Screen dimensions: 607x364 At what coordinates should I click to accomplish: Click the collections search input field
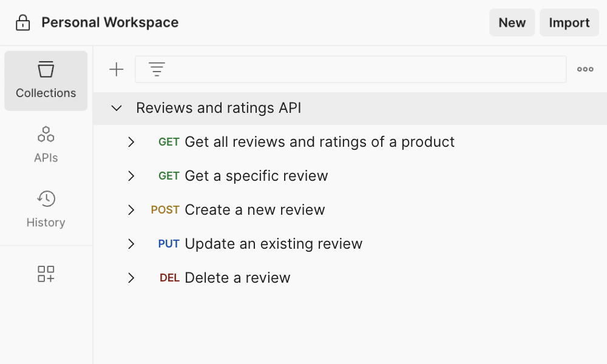pyautogui.click(x=364, y=70)
